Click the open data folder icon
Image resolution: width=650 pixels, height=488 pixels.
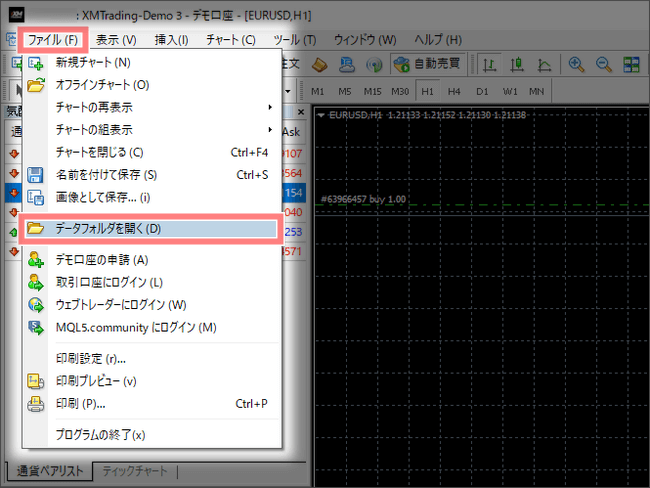pyautogui.click(x=35, y=228)
